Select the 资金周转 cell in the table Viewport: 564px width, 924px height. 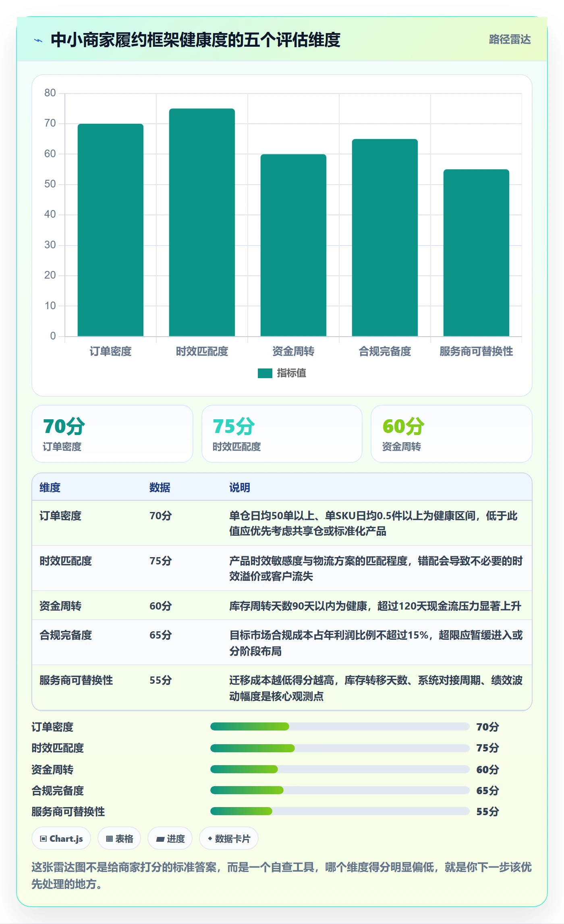[x=60, y=606]
